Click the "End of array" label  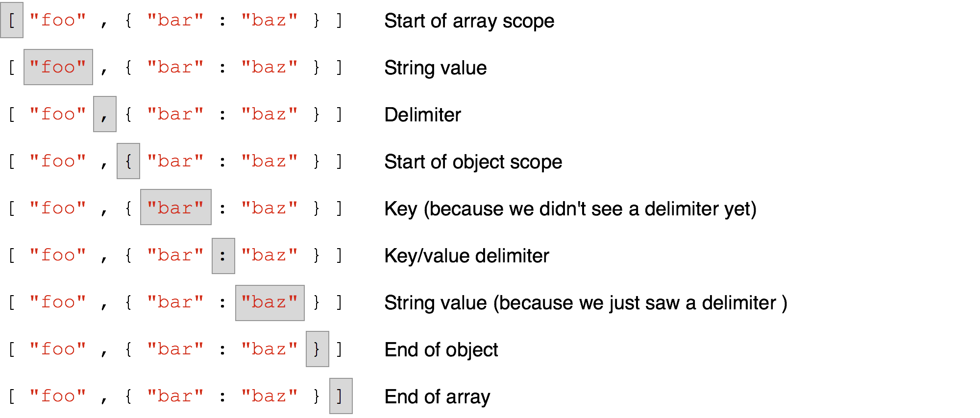pos(437,397)
